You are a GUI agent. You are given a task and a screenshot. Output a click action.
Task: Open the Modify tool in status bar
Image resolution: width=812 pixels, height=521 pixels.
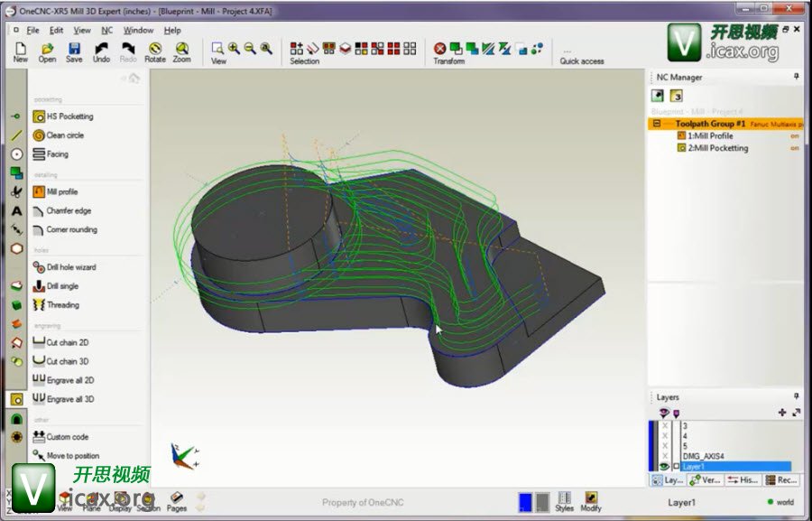coord(591,501)
